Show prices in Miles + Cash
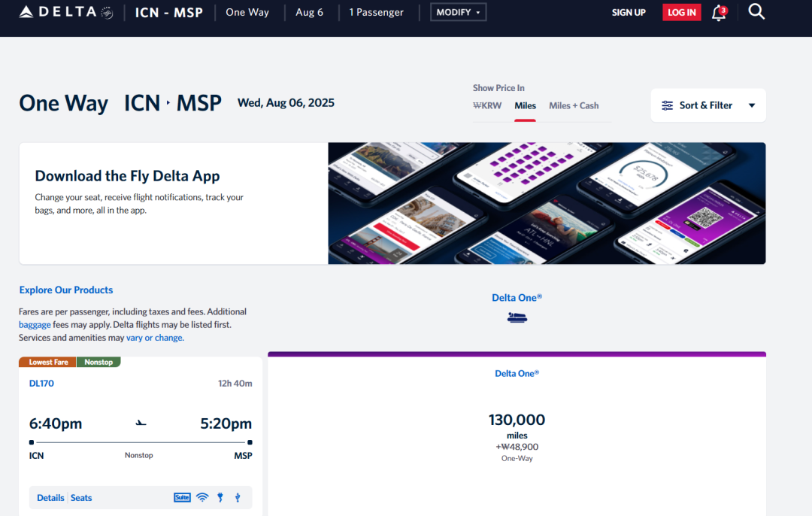The height and width of the screenshot is (516, 812). [x=574, y=105]
